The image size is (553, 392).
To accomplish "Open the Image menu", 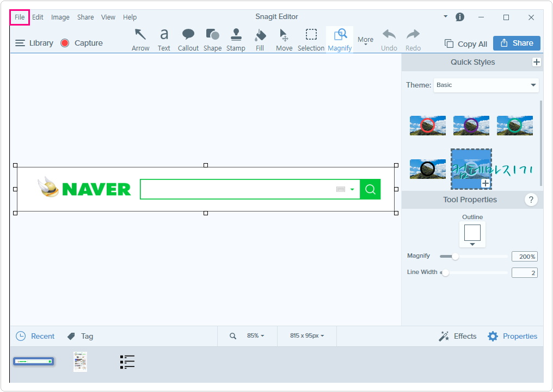I will (60, 17).
